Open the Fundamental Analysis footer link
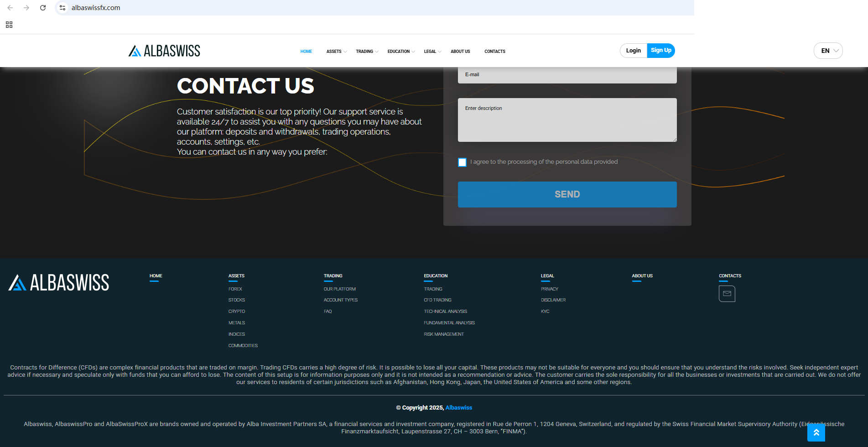The width and height of the screenshot is (868, 447). (x=449, y=323)
